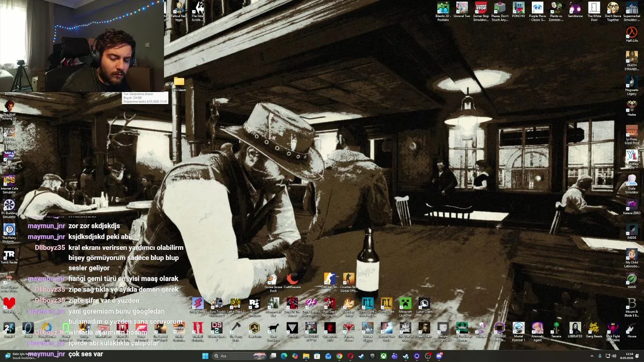Open the Stardew Valley shortcut
644x362 pixels.
tap(349, 307)
